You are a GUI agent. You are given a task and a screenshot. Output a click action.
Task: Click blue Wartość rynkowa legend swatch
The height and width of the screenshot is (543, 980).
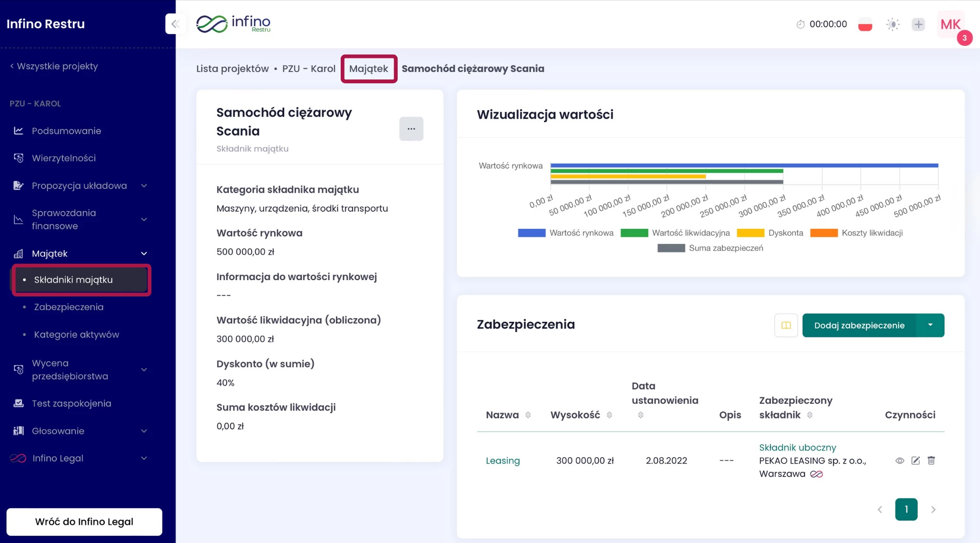click(531, 233)
